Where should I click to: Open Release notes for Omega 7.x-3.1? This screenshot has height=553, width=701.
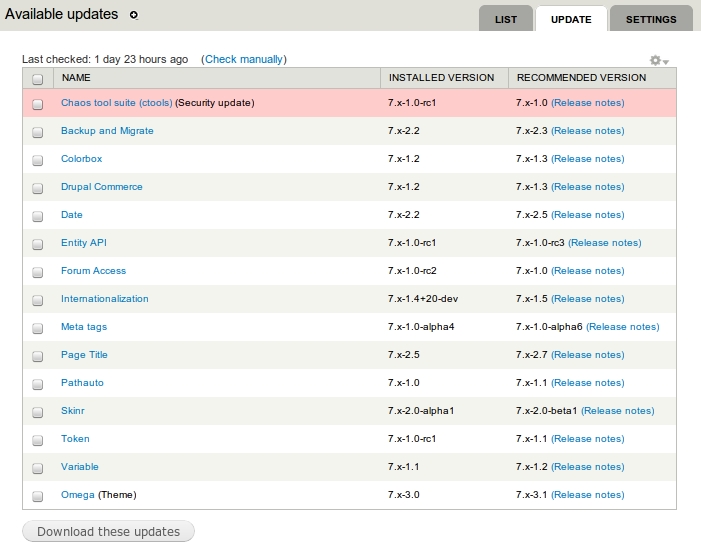coord(587,495)
